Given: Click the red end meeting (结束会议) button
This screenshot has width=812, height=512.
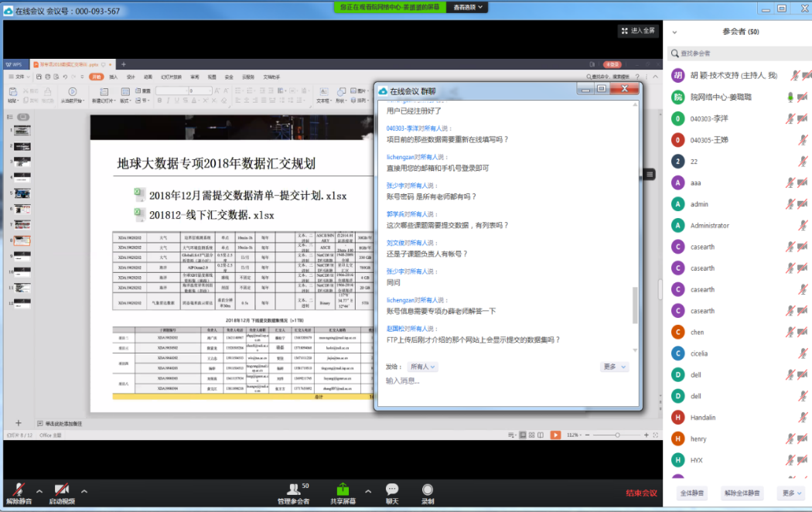Looking at the screenshot, I should click(x=641, y=493).
